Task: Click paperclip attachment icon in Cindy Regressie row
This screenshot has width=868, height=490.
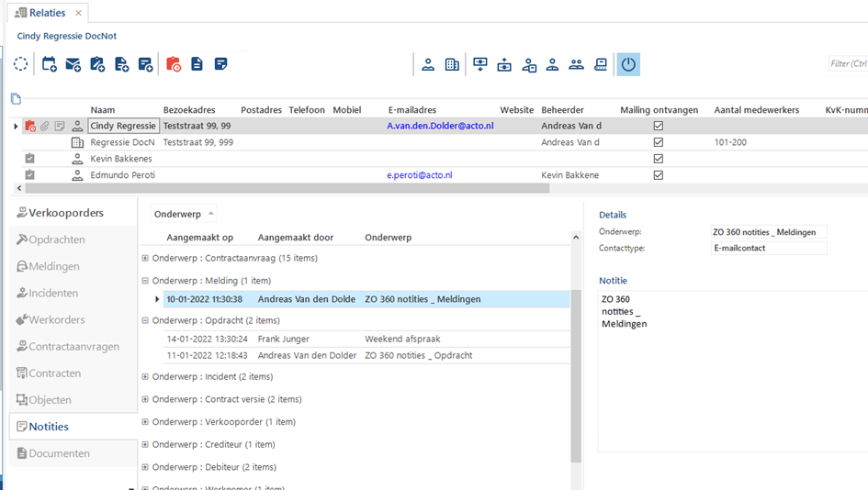Action: click(45, 126)
